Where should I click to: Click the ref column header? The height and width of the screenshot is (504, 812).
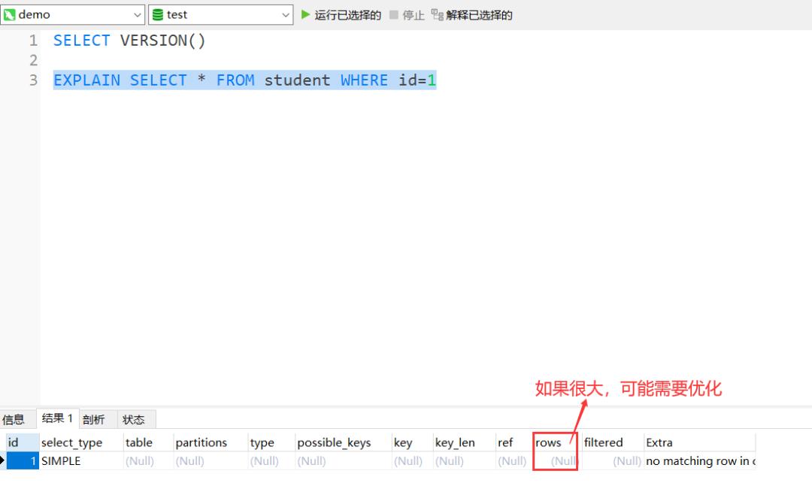(x=514, y=442)
